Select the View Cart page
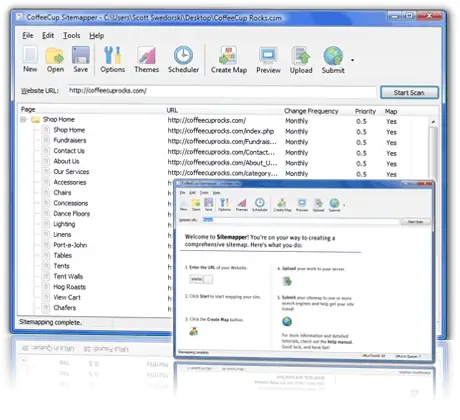Screen dimensions: 460x420 67,297
